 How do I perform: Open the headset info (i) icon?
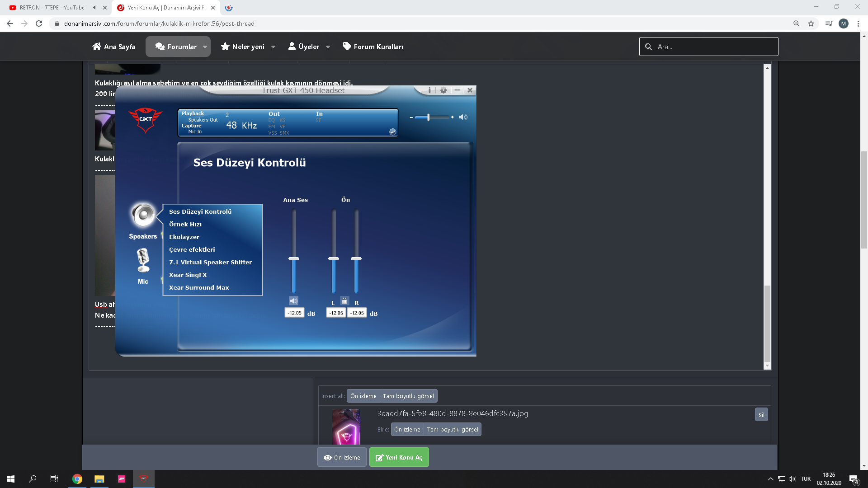(429, 90)
